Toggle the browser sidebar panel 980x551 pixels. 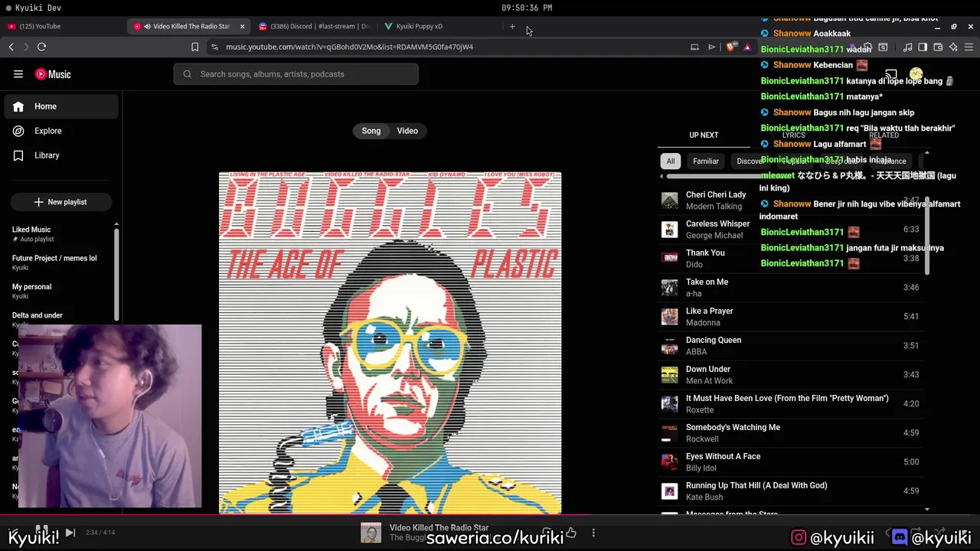click(x=923, y=47)
